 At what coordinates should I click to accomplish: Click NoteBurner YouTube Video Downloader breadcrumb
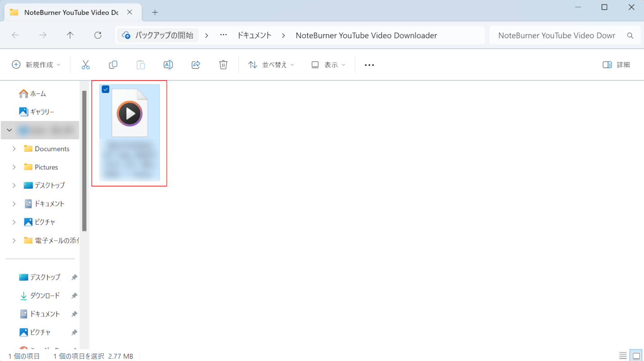(x=366, y=35)
